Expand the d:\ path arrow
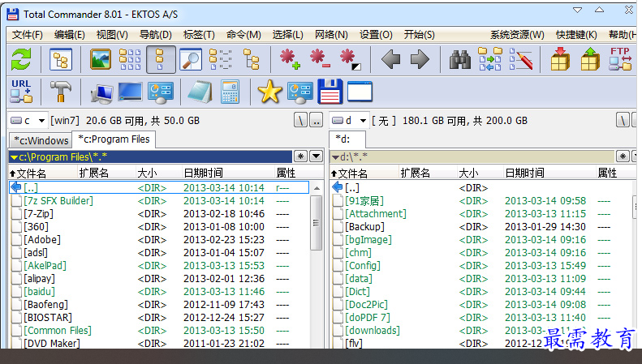Screen dimensions: 642x364 (335, 157)
